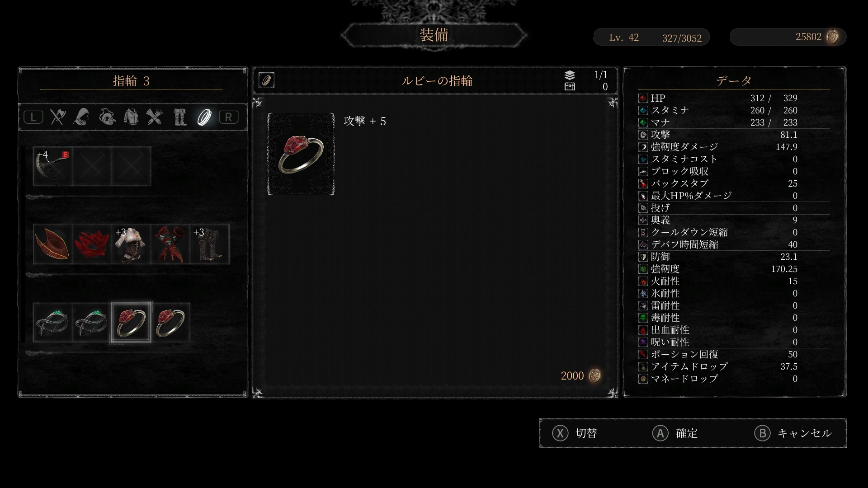Select the crossed tools gloves category icon
Screen dimensions: 868x488
154,117
